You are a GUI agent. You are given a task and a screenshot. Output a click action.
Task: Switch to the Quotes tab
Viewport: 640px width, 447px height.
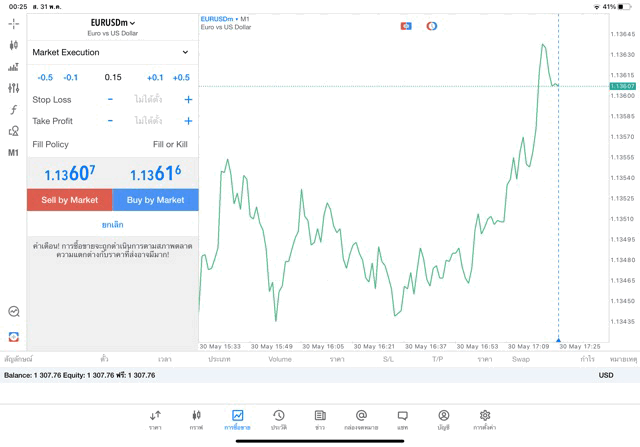[x=155, y=419]
